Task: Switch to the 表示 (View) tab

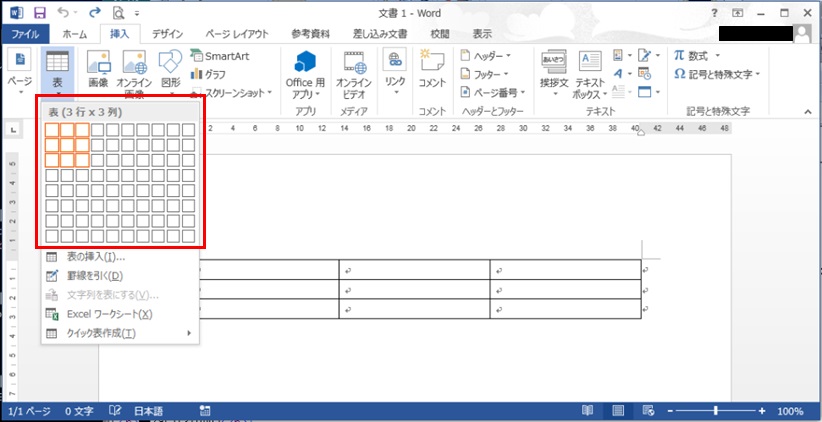Action: click(x=482, y=35)
